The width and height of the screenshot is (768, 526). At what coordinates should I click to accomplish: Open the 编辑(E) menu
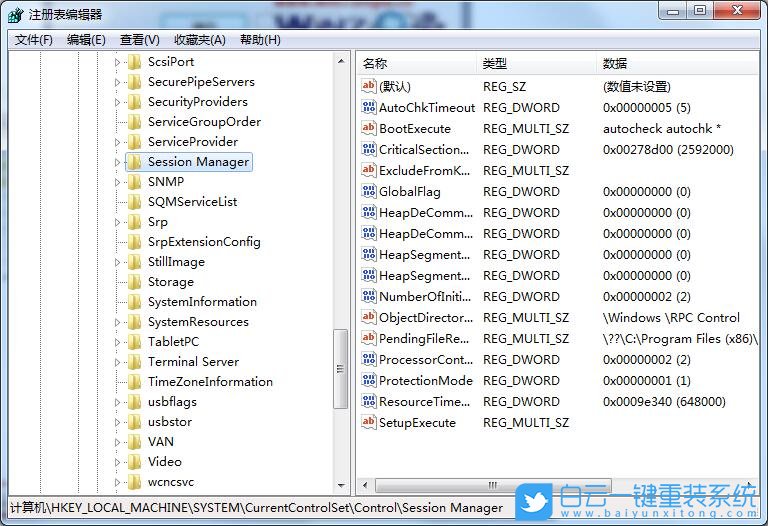click(x=86, y=40)
